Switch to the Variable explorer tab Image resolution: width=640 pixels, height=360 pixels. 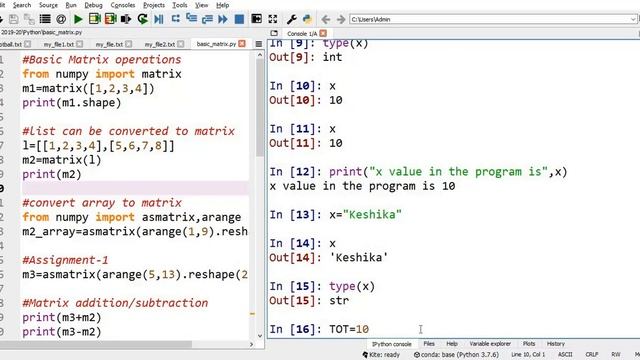coord(490,344)
